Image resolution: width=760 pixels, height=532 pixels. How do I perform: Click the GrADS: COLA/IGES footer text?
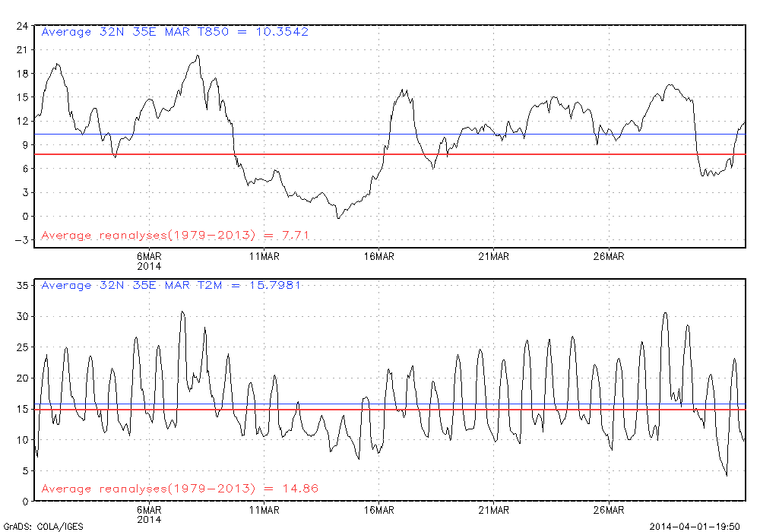tap(43, 526)
